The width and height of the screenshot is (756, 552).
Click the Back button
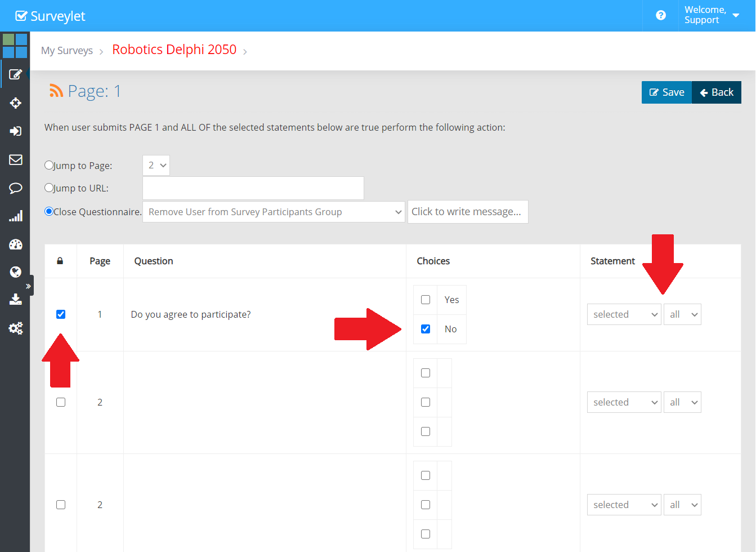(717, 92)
